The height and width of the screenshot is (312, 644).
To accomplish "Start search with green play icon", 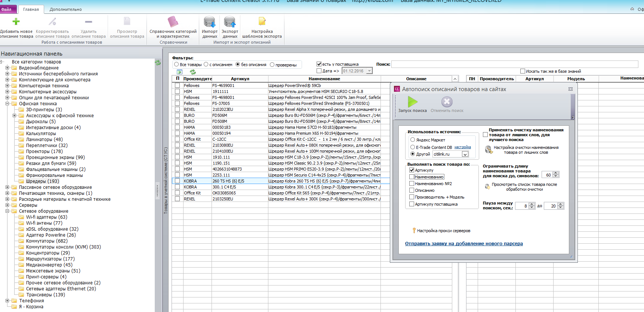I will [x=413, y=102].
